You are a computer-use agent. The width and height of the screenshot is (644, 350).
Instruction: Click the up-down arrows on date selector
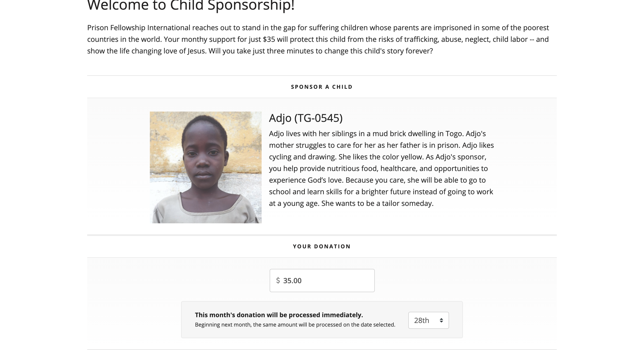tap(441, 320)
